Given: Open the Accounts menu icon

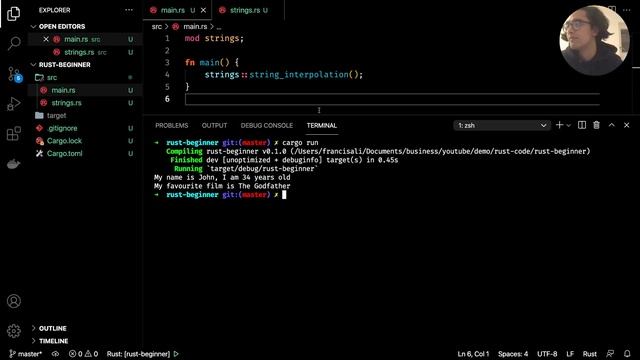Looking at the screenshot, I should (x=13, y=301).
